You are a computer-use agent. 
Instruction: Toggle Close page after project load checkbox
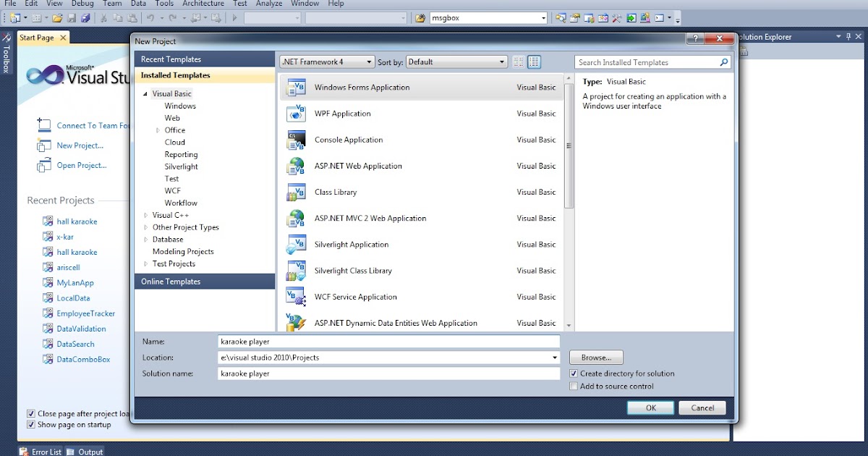click(30, 414)
